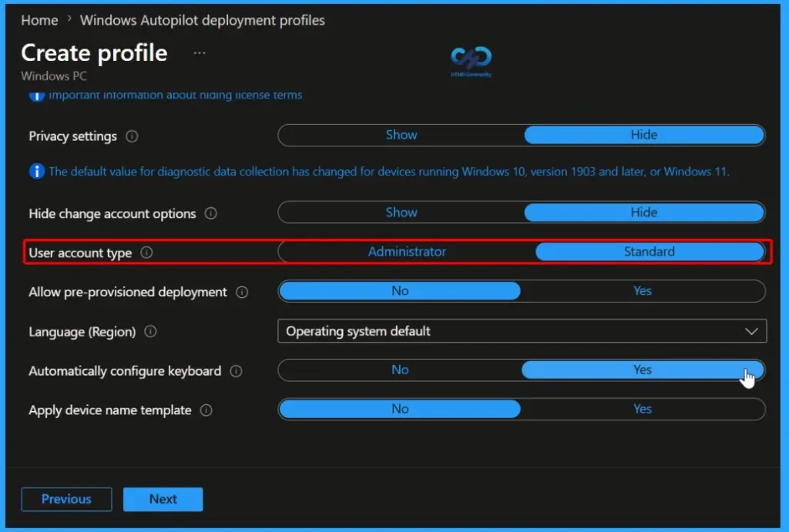
Task: Open the Language (Region) dropdown
Action: click(x=522, y=331)
